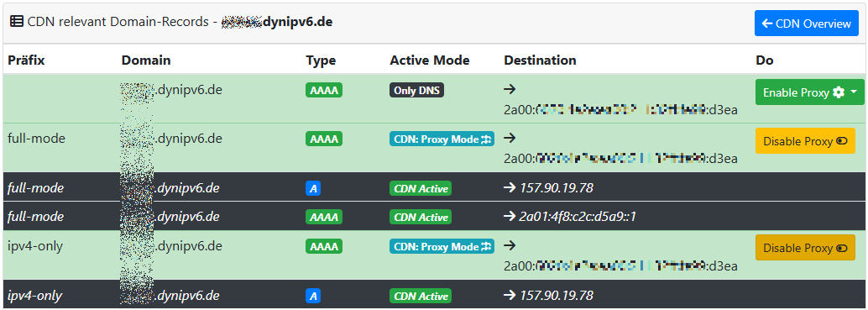Click proxy arrows icon in full-mode Proxy Mode badge
The image size is (868, 310).
(487, 139)
